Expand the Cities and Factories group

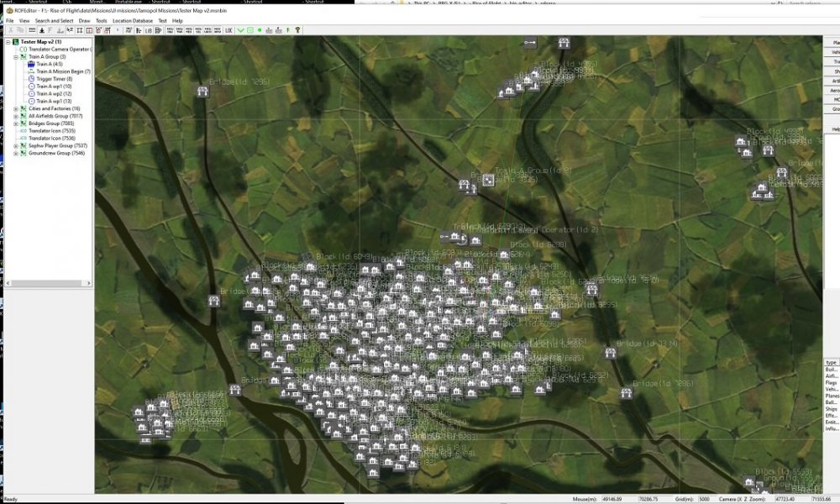point(16,108)
